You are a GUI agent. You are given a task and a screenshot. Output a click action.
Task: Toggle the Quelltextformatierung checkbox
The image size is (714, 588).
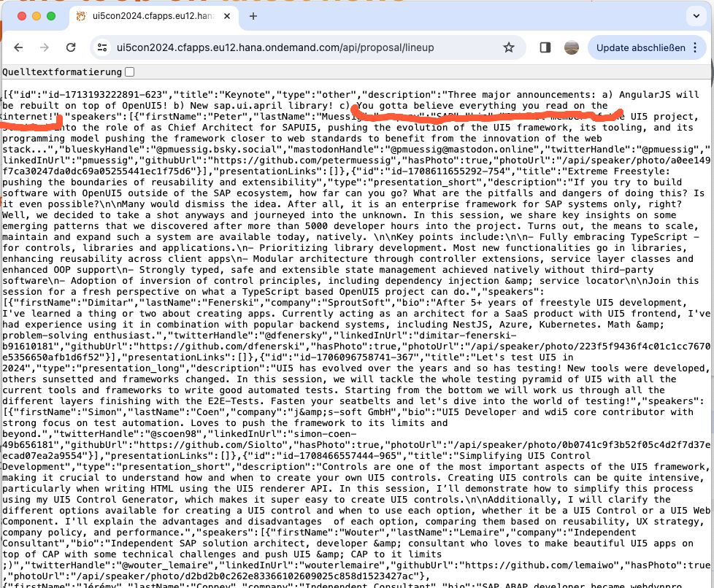coord(130,72)
